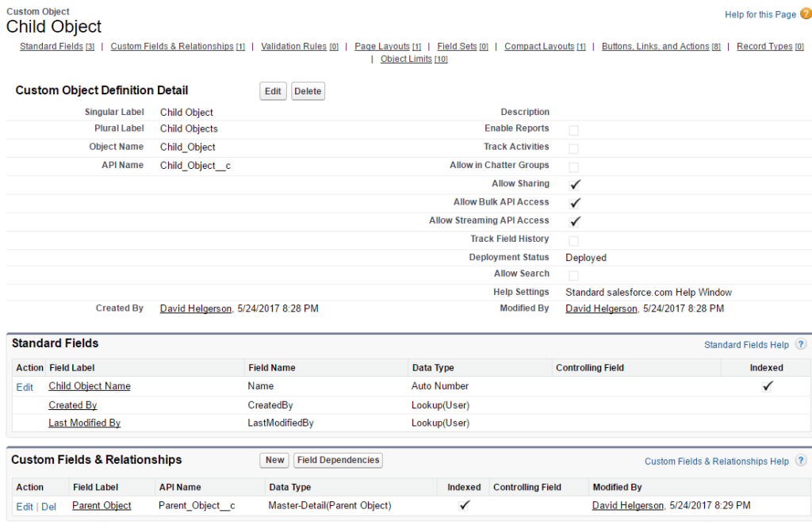The image size is (812, 525).
Task: Open the Parent Object field label link
Action: [101, 505]
